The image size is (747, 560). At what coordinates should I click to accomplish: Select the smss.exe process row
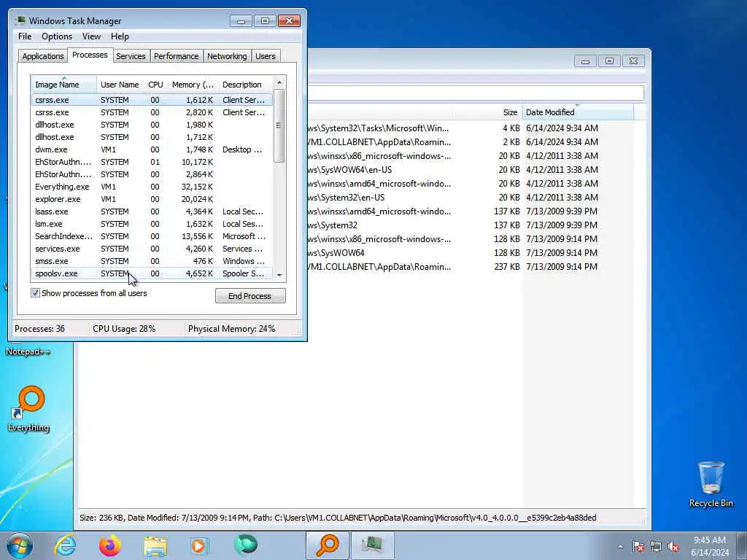pyautogui.click(x=152, y=261)
